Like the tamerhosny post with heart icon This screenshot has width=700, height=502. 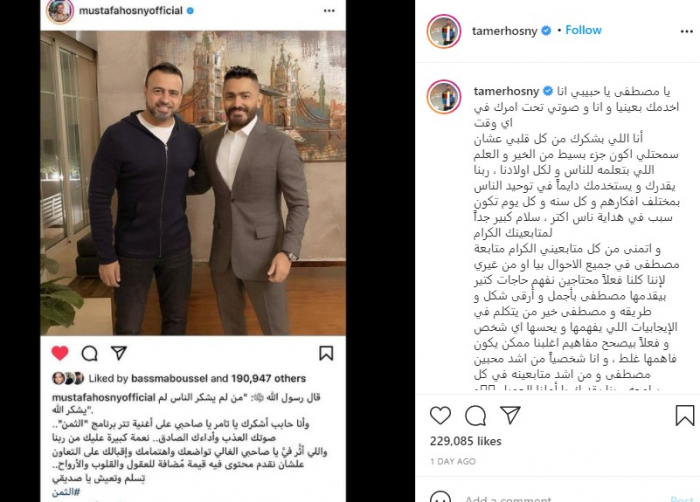point(440,416)
